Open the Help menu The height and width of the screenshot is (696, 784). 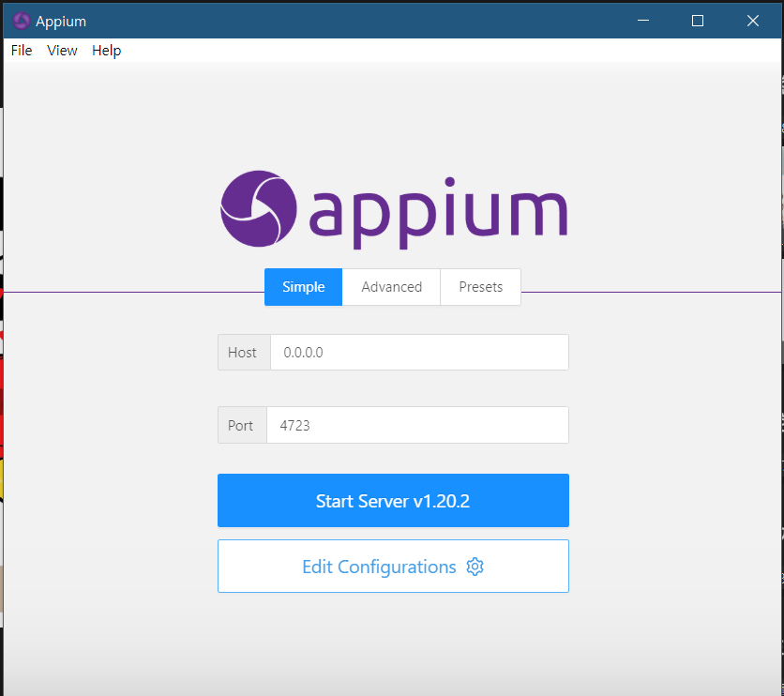(107, 51)
